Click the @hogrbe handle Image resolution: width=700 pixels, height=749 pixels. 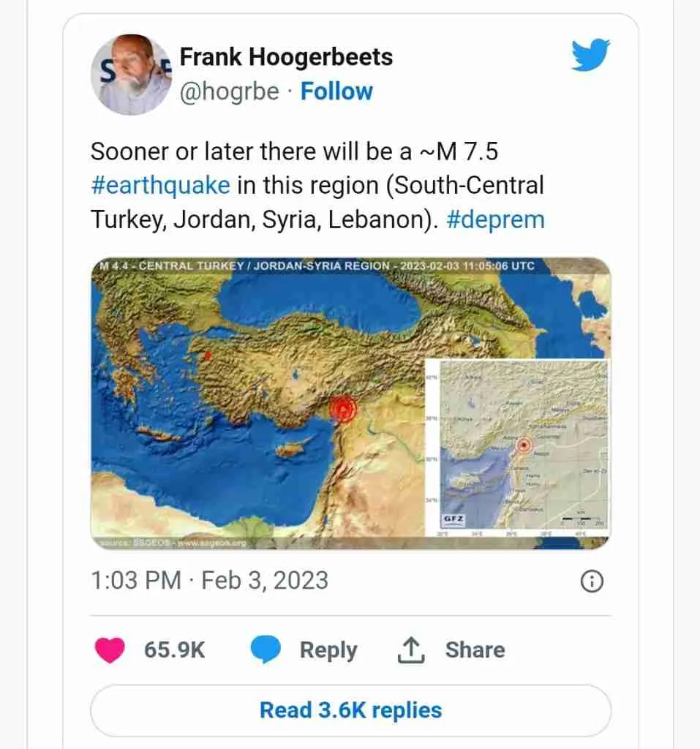[229, 91]
